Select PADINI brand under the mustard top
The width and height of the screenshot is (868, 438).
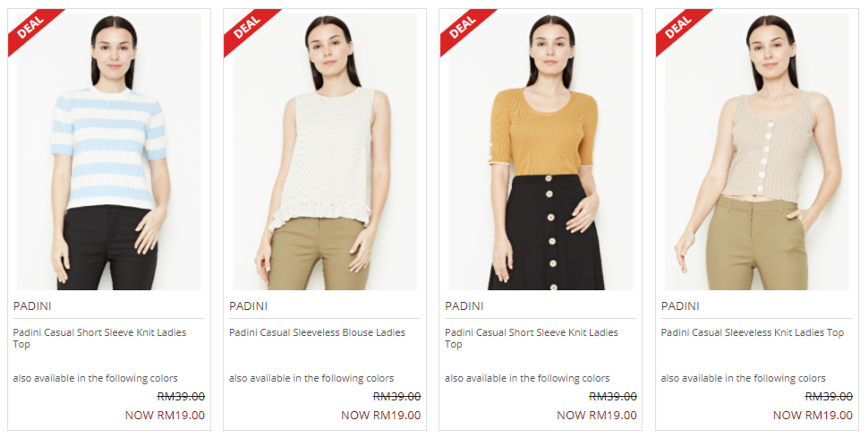[464, 306]
